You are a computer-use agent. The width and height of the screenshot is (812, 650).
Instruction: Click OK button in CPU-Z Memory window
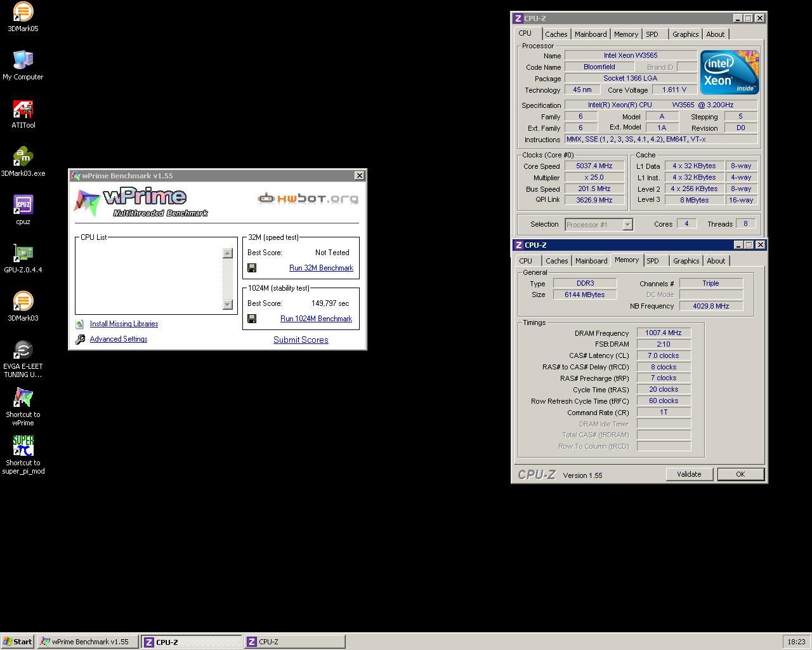coord(740,474)
